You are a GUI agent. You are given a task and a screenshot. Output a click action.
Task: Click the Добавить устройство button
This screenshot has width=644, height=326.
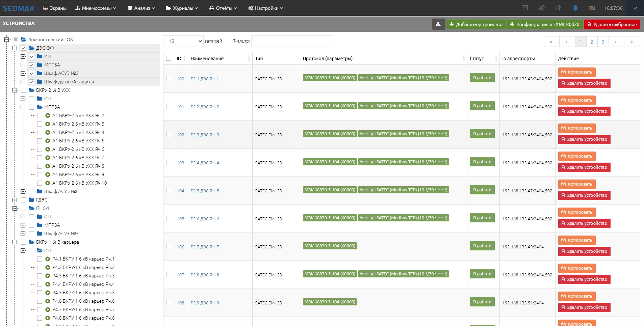[476, 24]
